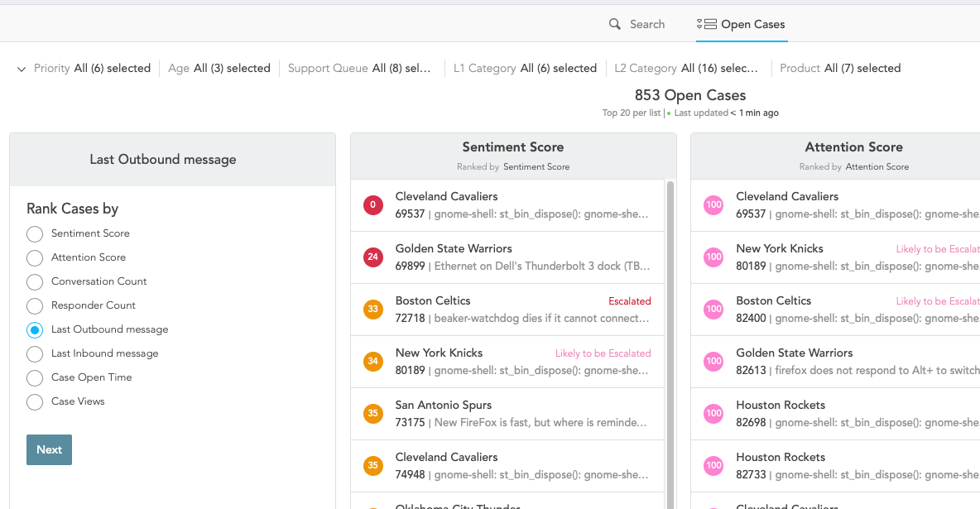The image size is (980, 509).
Task: Click the Next button
Action: coord(50,449)
